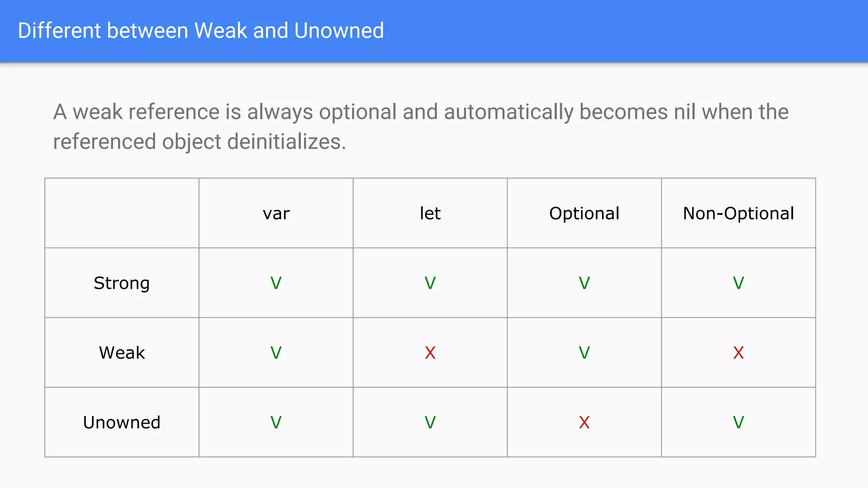The height and width of the screenshot is (488, 868).
Task: Select the Weak row label
Action: coord(122,352)
